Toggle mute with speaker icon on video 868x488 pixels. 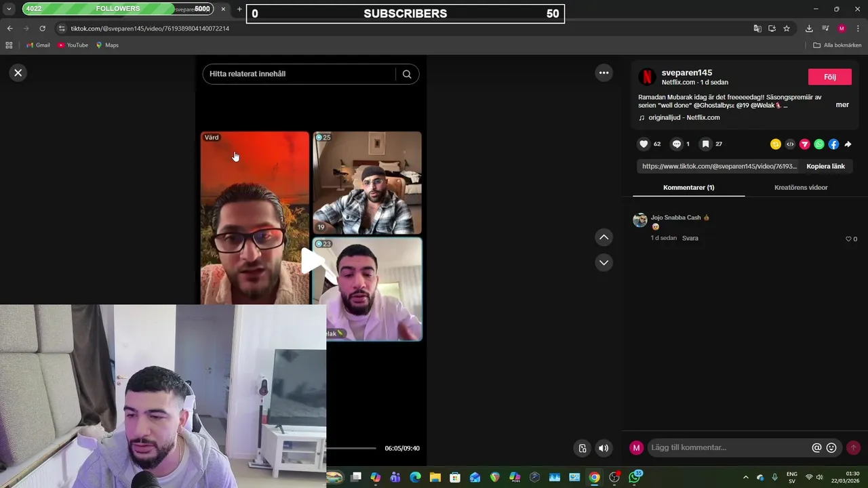click(x=604, y=448)
